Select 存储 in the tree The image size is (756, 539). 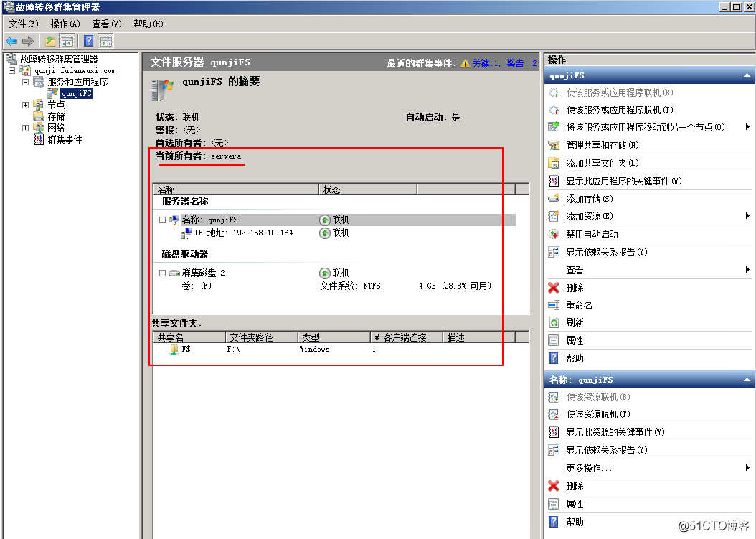tap(56, 116)
